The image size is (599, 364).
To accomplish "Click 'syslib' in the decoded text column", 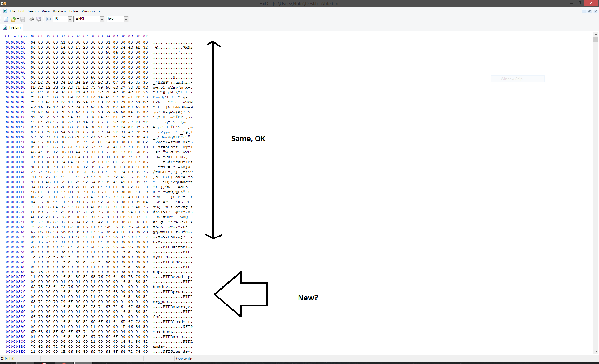I will coord(160,257).
